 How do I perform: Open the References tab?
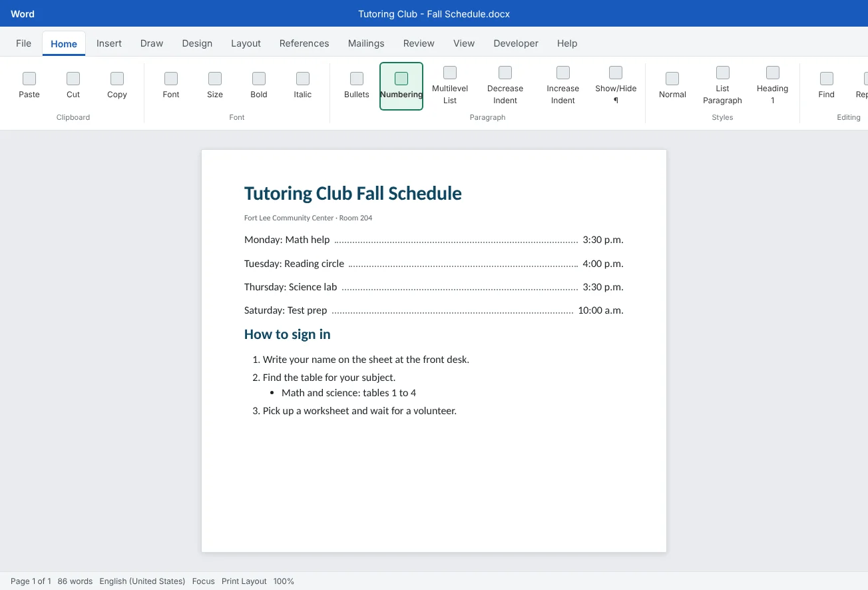coord(304,43)
